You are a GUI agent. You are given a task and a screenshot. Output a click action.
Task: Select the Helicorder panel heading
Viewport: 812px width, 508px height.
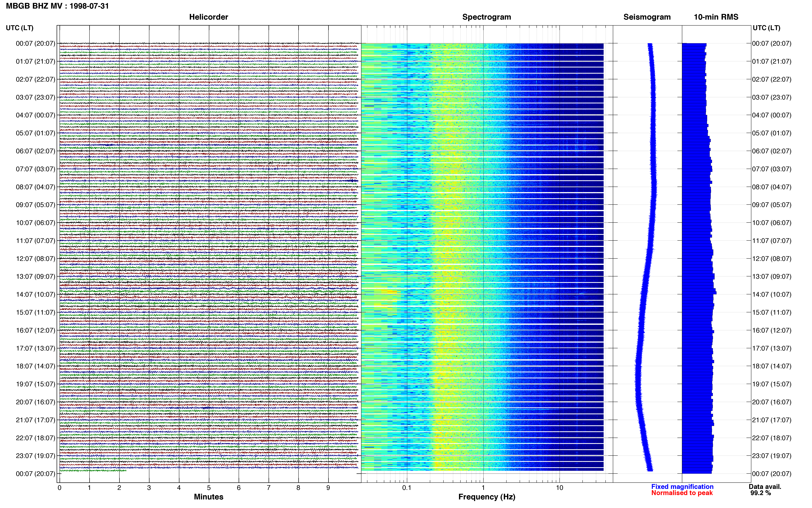click(209, 17)
